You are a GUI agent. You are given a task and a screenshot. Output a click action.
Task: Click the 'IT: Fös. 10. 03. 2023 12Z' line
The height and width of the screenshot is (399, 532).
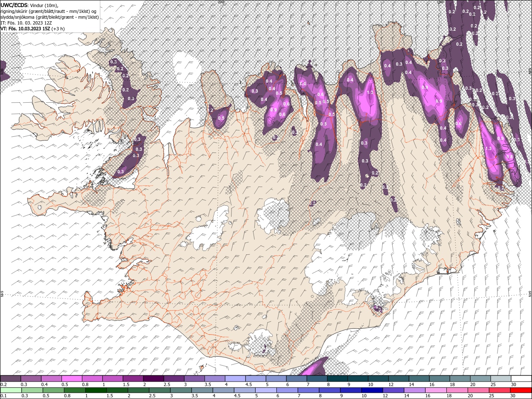point(26,23)
